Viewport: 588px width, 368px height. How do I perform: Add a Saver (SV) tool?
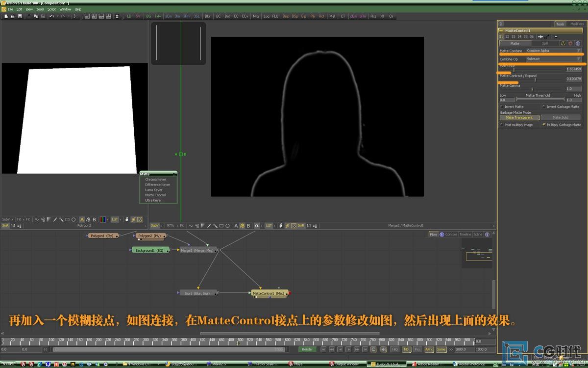click(138, 16)
